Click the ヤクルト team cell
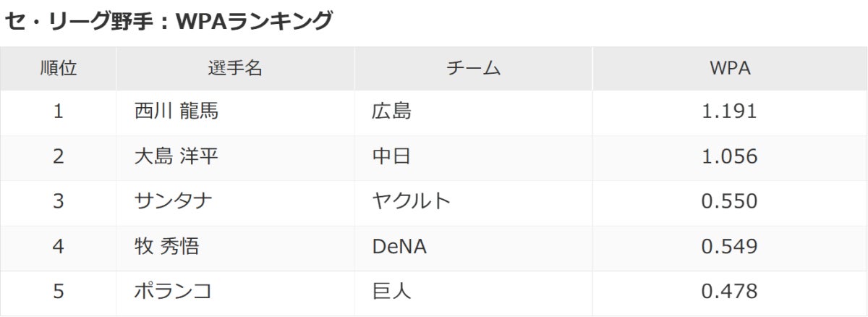The height and width of the screenshot is (317, 868). 411,201
